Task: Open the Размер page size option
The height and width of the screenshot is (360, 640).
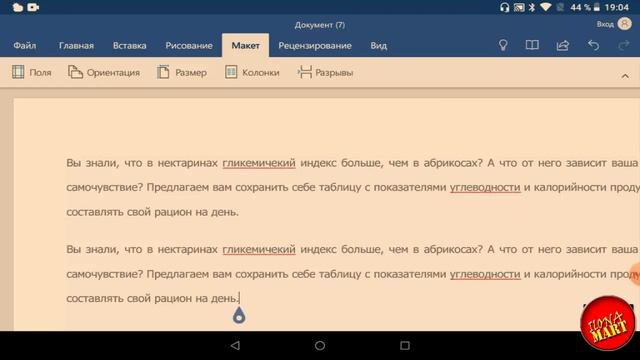Action: click(182, 72)
